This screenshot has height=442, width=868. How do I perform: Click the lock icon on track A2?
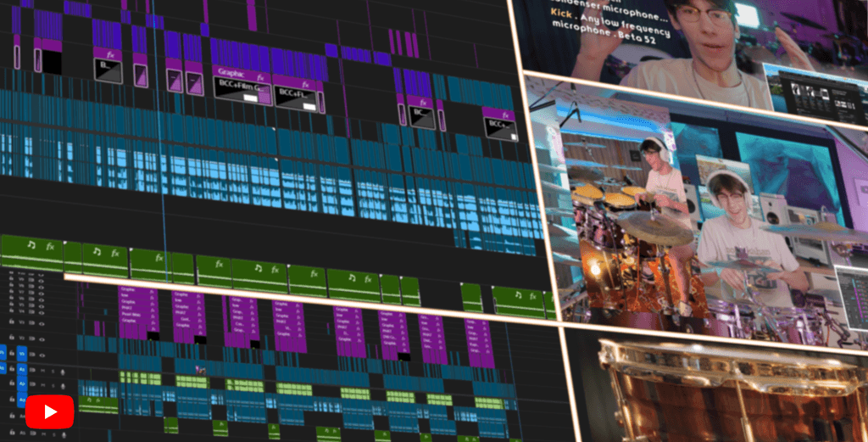[12, 384]
